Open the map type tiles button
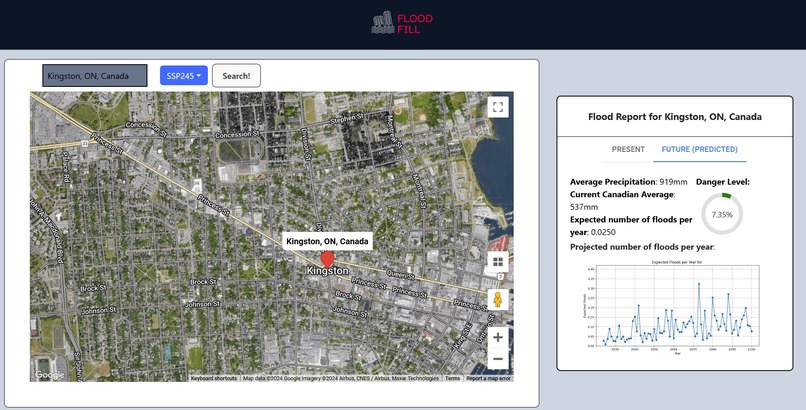The width and height of the screenshot is (806, 410). click(498, 262)
